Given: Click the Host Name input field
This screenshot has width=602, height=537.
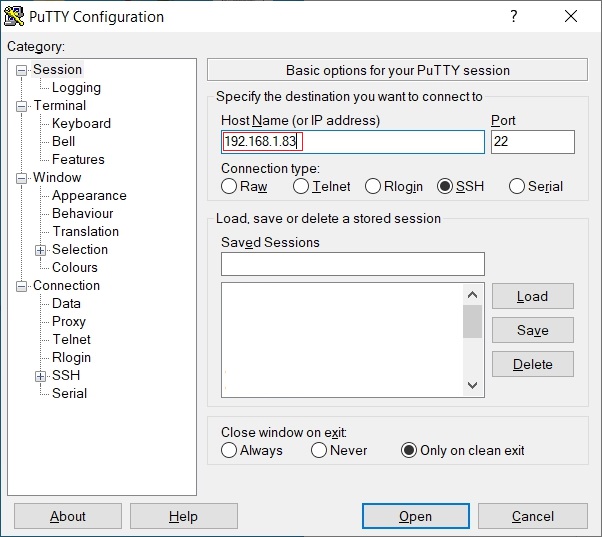Looking at the screenshot, I should point(352,142).
